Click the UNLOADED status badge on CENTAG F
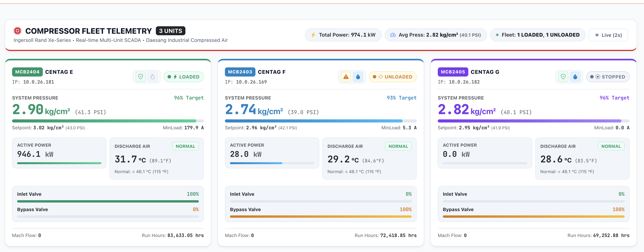 [393, 77]
